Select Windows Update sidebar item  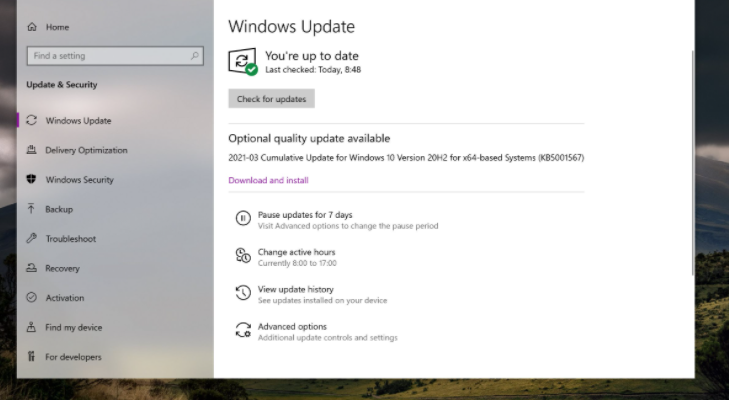point(78,120)
